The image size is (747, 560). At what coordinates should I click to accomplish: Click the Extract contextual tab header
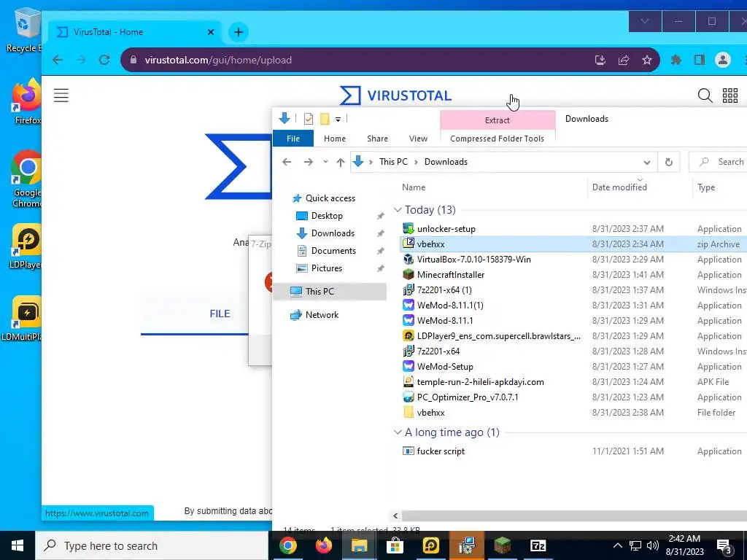click(498, 120)
